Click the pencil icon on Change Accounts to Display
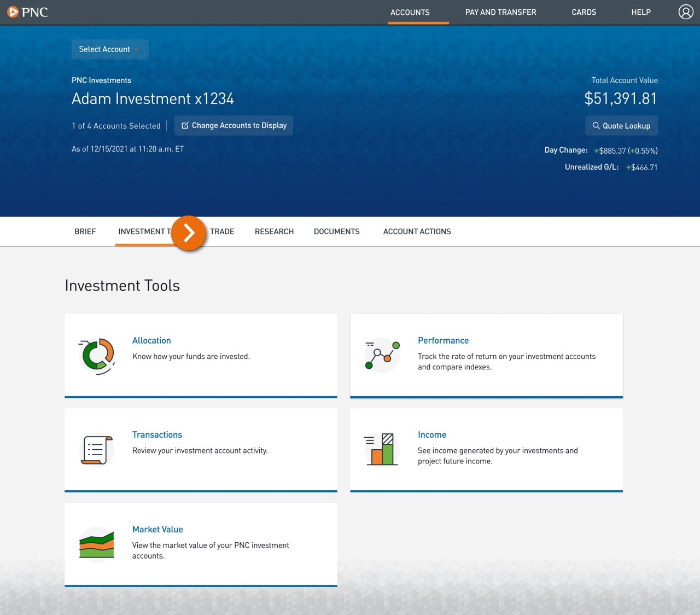This screenshot has height=615, width=700. [x=185, y=125]
